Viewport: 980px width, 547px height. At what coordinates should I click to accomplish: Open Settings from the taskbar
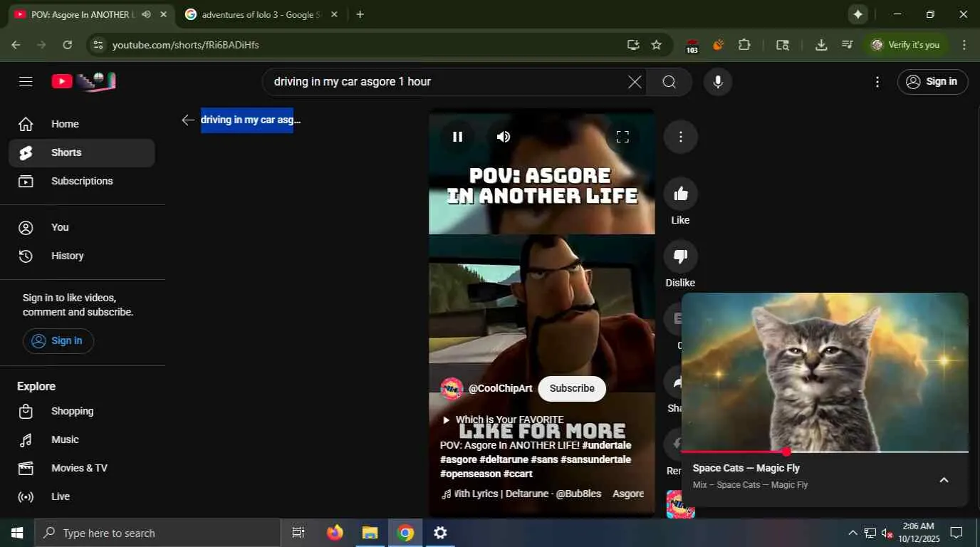click(x=440, y=533)
